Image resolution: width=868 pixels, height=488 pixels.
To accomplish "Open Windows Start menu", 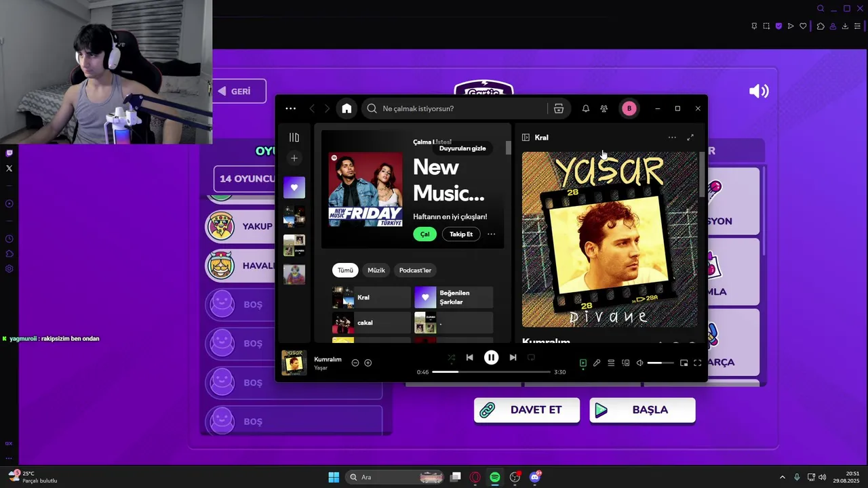I will pyautogui.click(x=334, y=477).
